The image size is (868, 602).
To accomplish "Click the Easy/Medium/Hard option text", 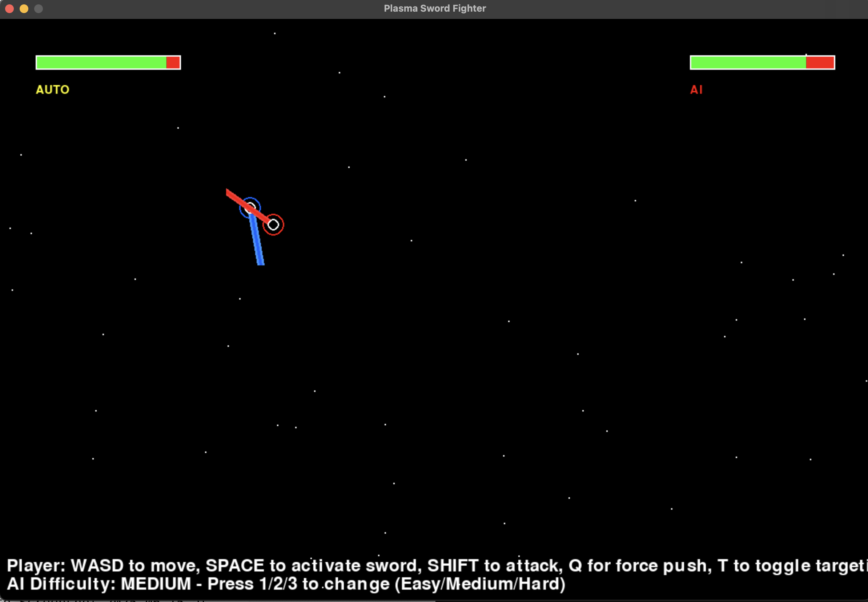I will point(480,584).
